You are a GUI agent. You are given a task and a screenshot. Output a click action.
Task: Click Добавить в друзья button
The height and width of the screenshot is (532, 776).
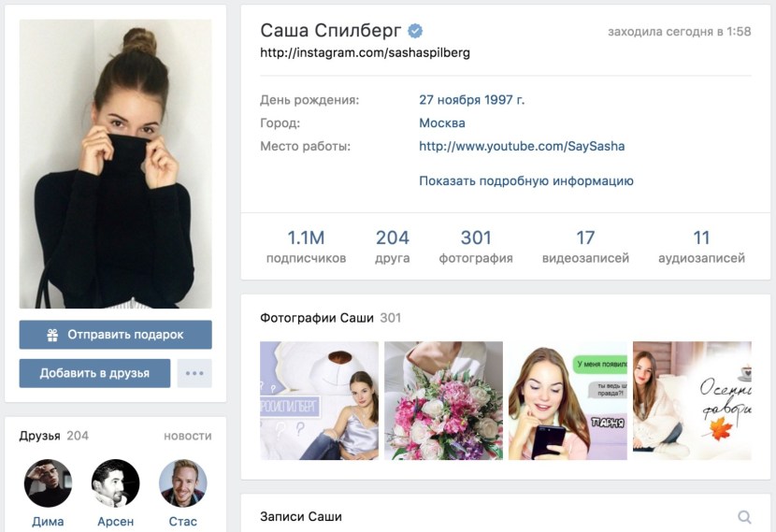click(94, 373)
